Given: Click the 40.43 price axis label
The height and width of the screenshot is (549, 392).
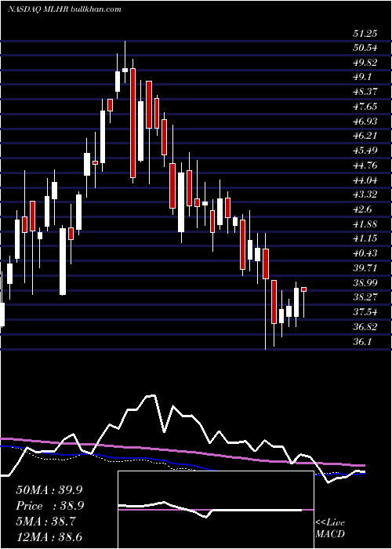Looking at the screenshot, I should 365,253.
